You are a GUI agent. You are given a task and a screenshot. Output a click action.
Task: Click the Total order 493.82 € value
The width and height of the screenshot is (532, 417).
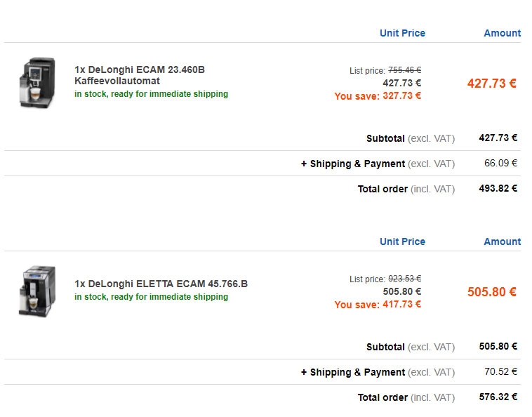click(498, 188)
